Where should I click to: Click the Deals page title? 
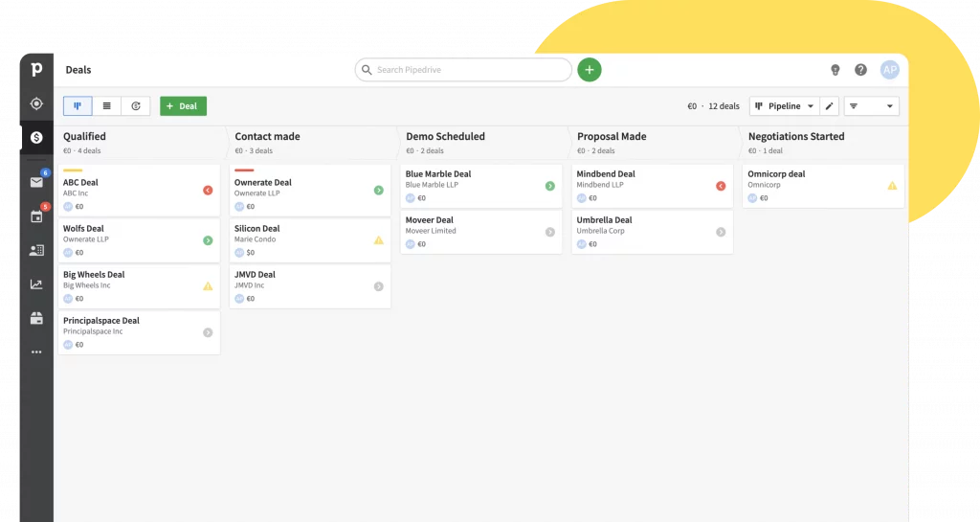(x=78, y=70)
